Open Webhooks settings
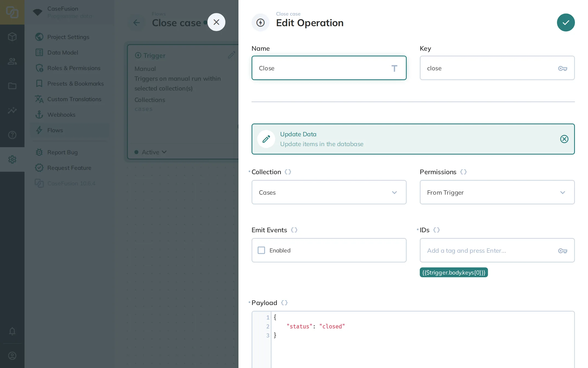The image size is (588, 368). 69,114
